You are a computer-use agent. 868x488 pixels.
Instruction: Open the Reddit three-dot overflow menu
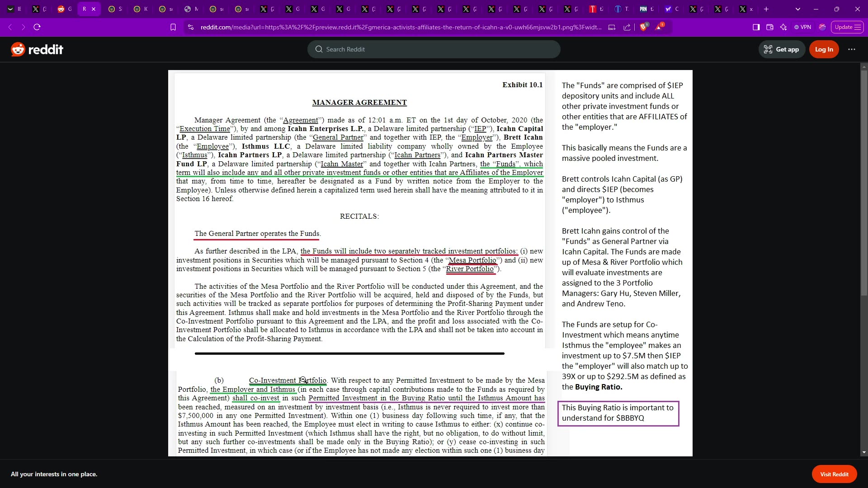(x=852, y=49)
